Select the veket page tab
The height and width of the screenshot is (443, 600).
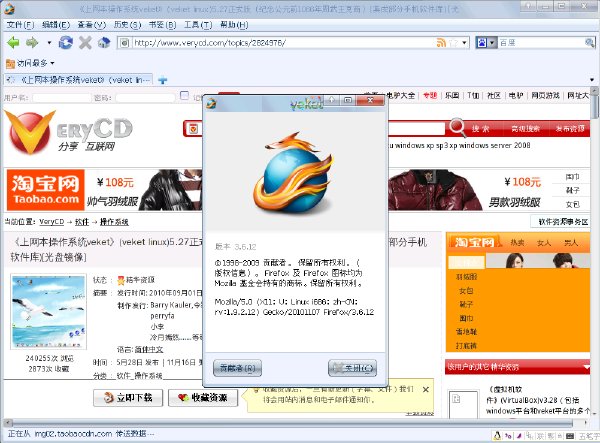coord(78,80)
